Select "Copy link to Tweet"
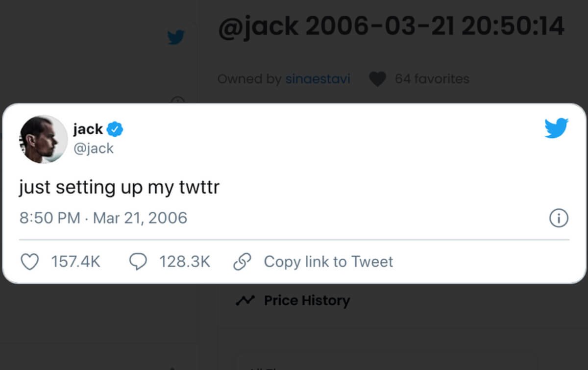Viewport: 588px width, 370px height. click(x=328, y=262)
